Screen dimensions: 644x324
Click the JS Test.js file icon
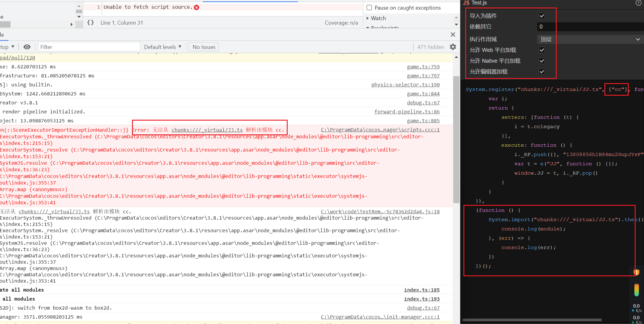[466, 3]
